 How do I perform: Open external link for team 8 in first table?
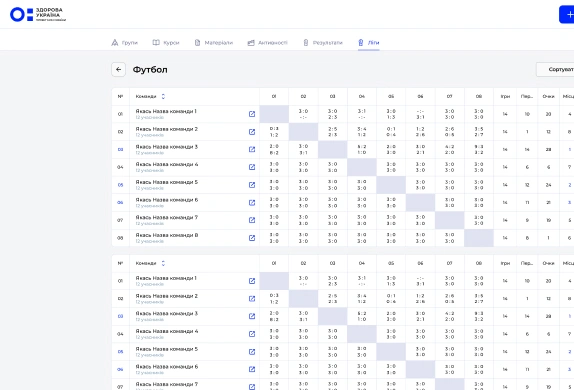(252, 238)
